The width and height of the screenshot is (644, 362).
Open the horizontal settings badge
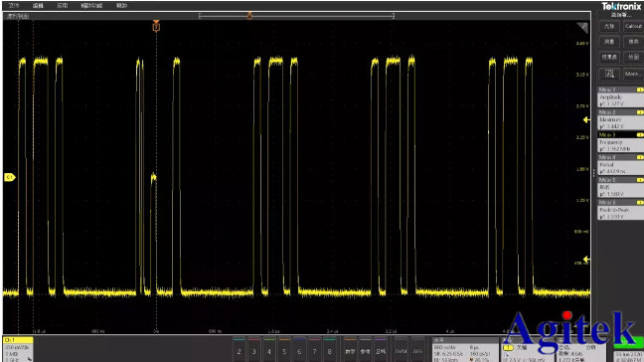click(x=465, y=350)
